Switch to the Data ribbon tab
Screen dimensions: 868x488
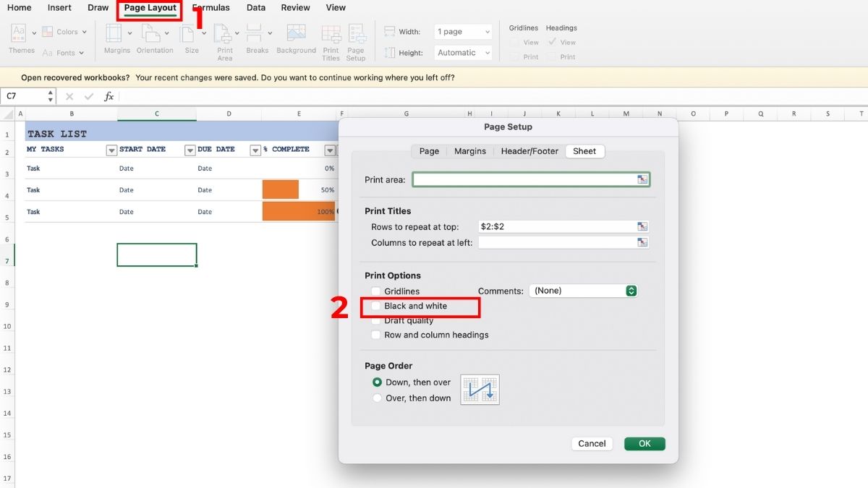(x=256, y=8)
